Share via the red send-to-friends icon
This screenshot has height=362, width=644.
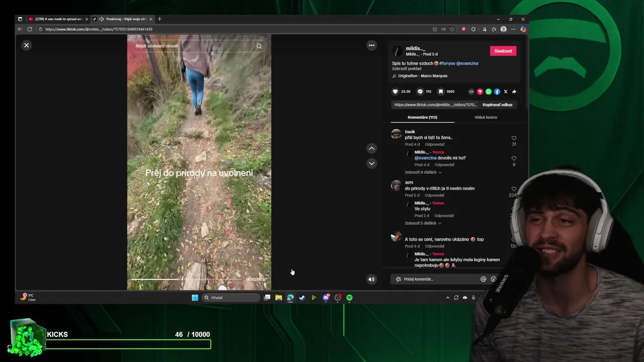(479, 92)
